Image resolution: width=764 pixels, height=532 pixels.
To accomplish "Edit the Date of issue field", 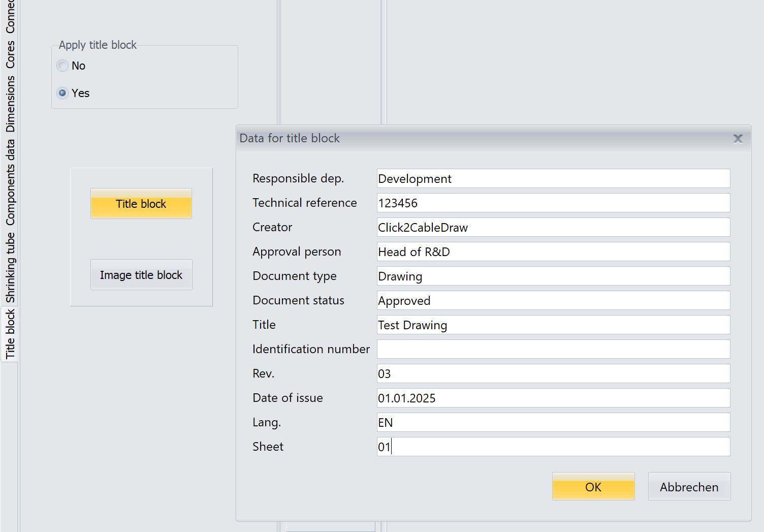I will (553, 398).
